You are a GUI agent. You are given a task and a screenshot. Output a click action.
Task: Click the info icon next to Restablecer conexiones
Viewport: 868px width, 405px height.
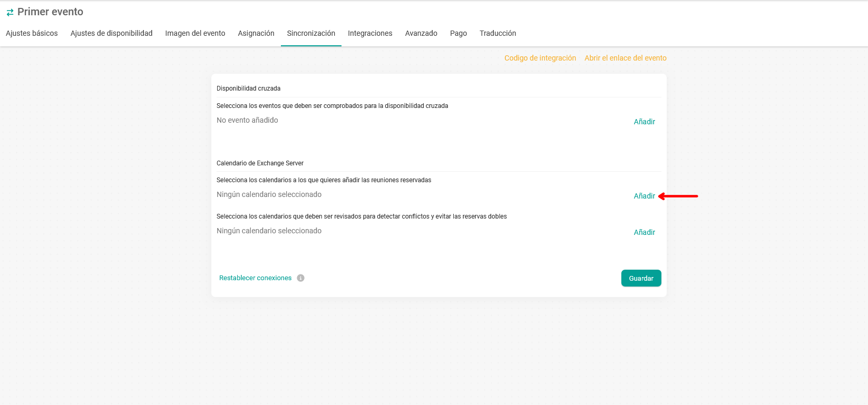[x=300, y=278]
